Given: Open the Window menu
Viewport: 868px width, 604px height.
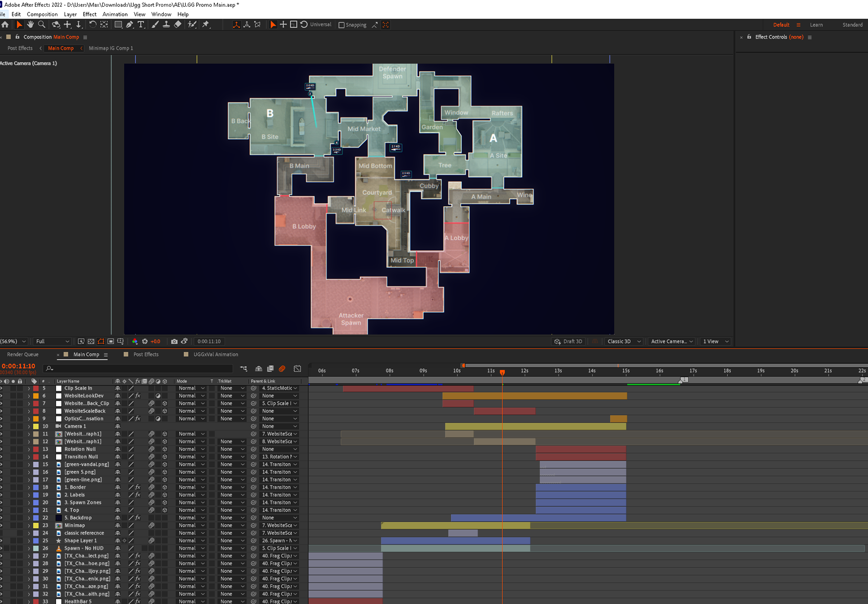Looking at the screenshot, I should (161, 14).
